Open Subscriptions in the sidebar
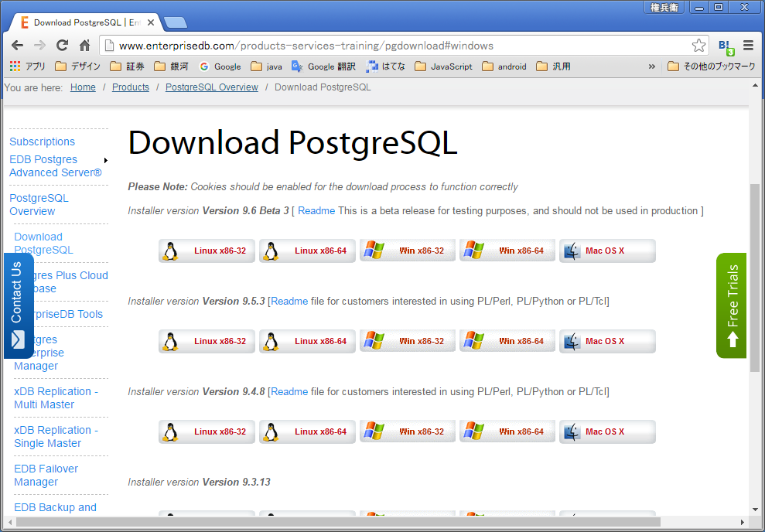Screen dimensions: 765x532 pyautogui.click(x=43, y=142)
